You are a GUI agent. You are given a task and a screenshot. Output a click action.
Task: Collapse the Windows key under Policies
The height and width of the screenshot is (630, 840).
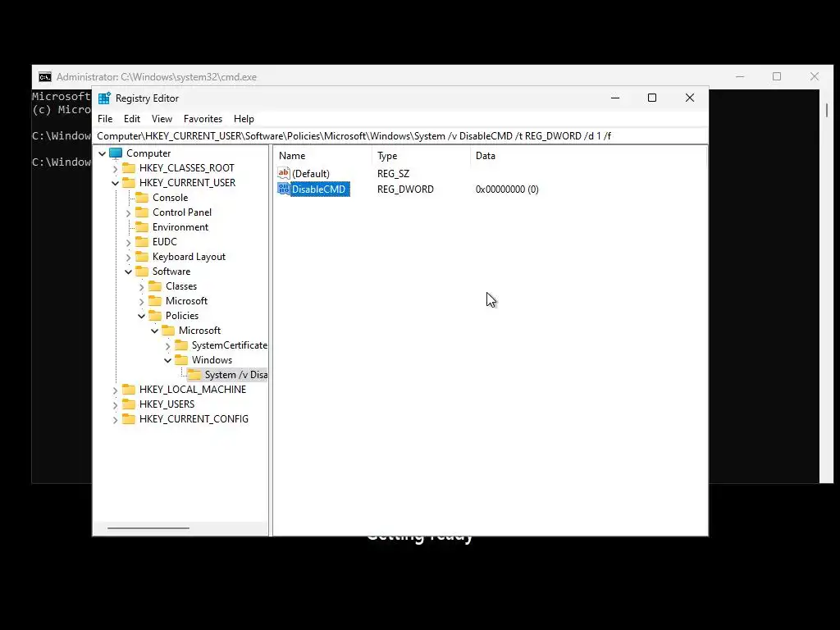167,361
